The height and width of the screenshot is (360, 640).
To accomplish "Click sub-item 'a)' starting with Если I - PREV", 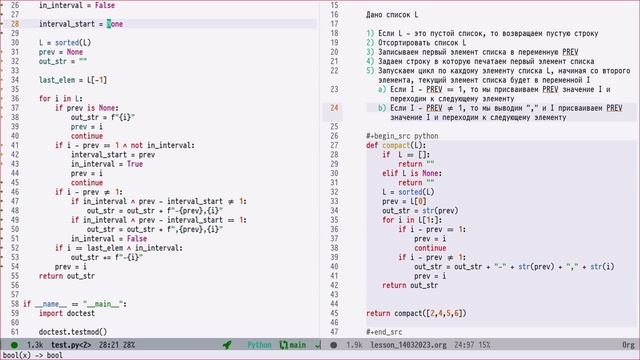I will 494,94.
